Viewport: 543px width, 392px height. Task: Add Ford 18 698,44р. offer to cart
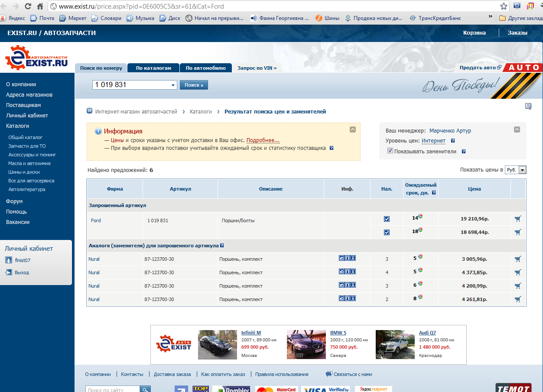tap(518, 232)
